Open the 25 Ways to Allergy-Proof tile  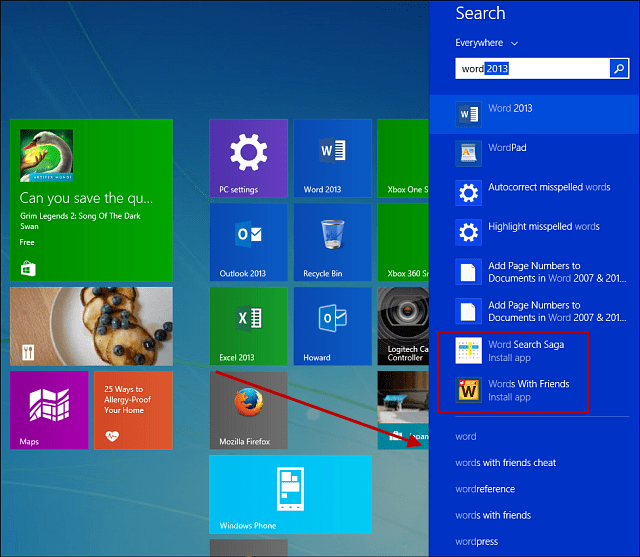tap(133, 411)
